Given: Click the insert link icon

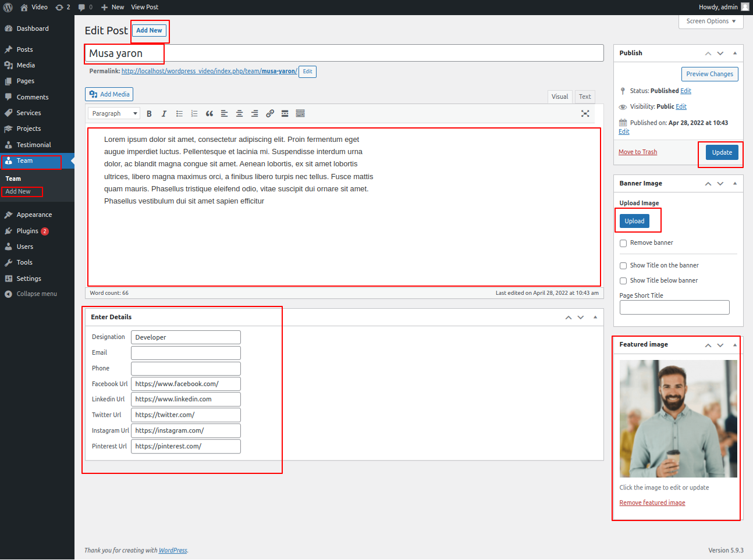Looking at the screenshot, I should [270, 114].
